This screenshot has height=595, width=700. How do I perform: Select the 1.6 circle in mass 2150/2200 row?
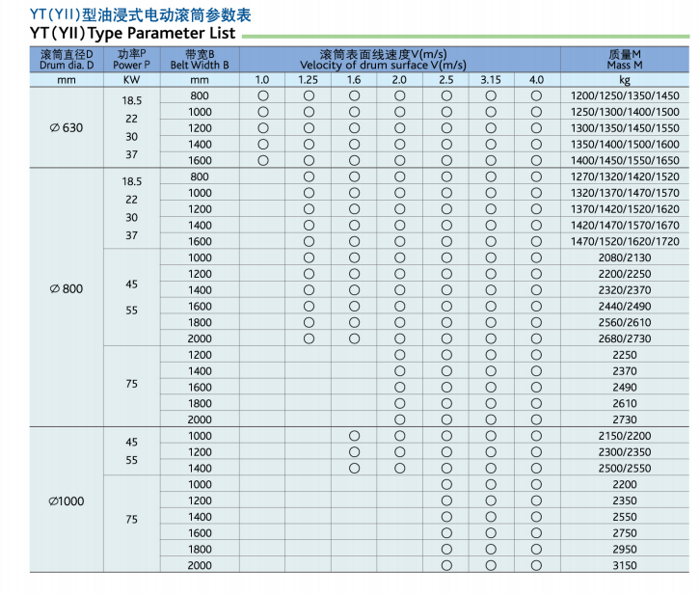354,436
